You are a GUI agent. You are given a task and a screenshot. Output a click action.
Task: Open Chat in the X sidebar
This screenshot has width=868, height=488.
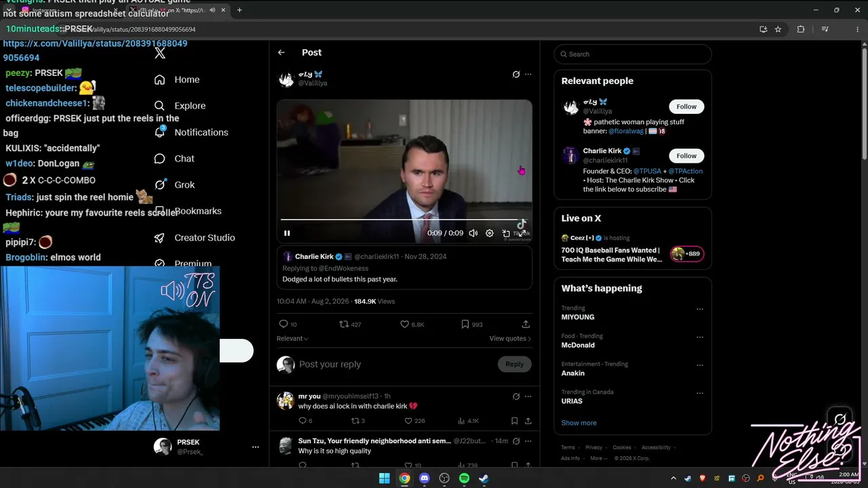click(x=174, y=159)
